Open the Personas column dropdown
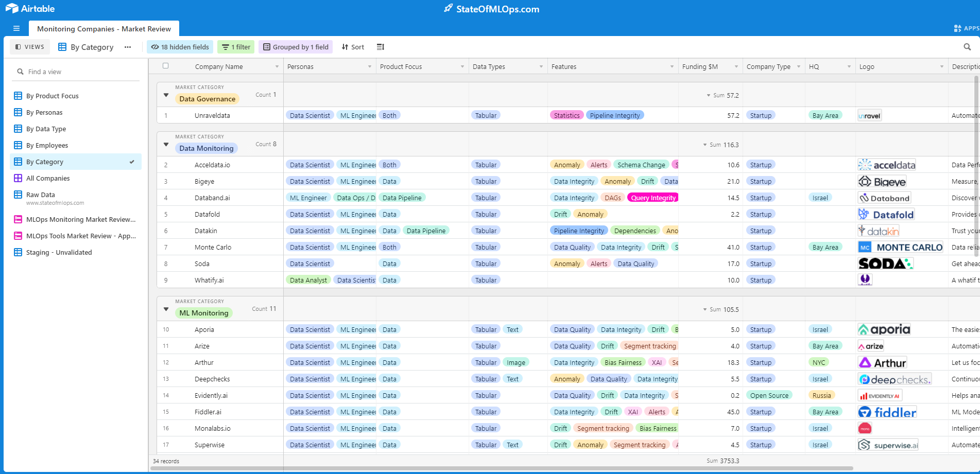Screen dimensions: 980x474 [370, 67]
